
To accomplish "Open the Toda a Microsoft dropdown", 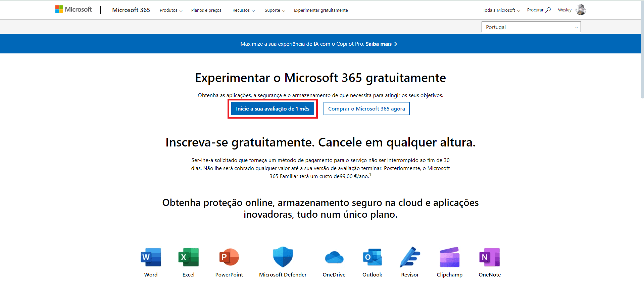I will click(501, 10).
